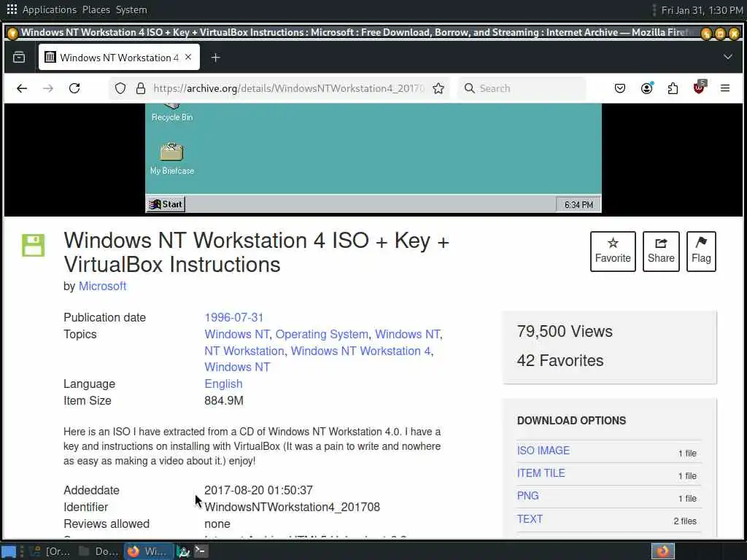747x560 pixels.
Task: Download the TEXT option
Action: (x=530, y=519)
